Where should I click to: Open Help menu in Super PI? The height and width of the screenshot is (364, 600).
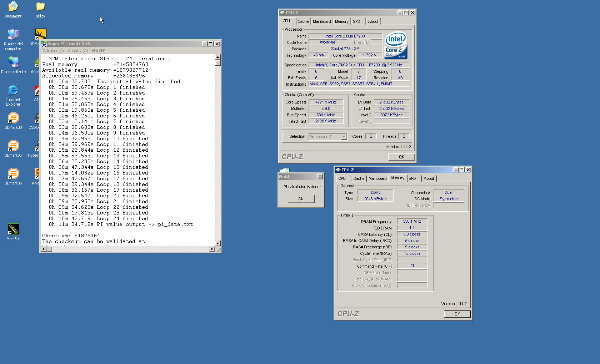99,51
